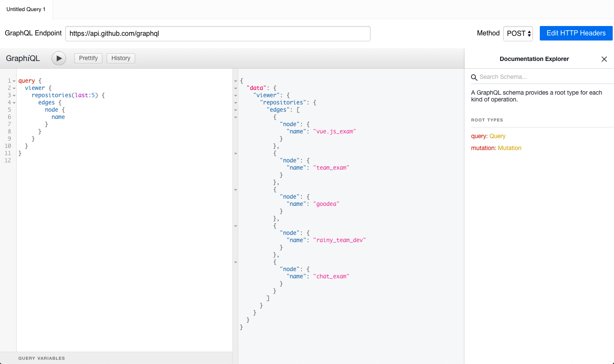Focus the GraphQL Endpoint URL field
614x364 pixels.
(217, 34)
